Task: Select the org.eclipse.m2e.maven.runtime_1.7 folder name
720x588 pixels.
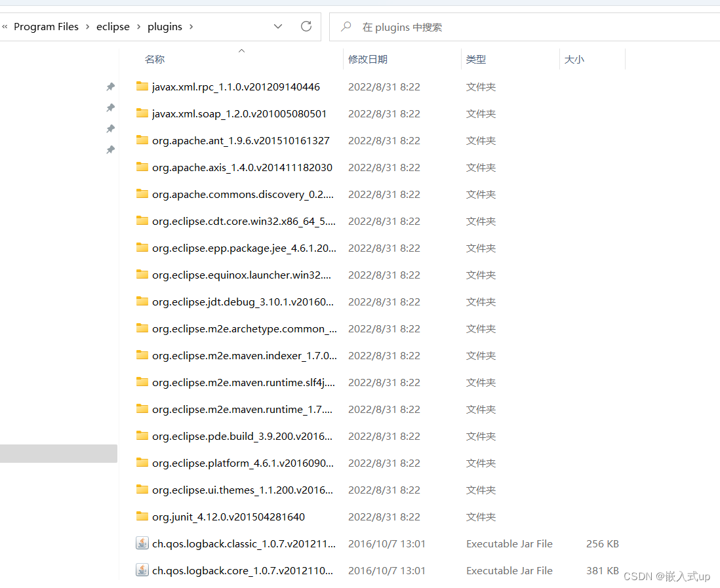Action: click(243, 409)
